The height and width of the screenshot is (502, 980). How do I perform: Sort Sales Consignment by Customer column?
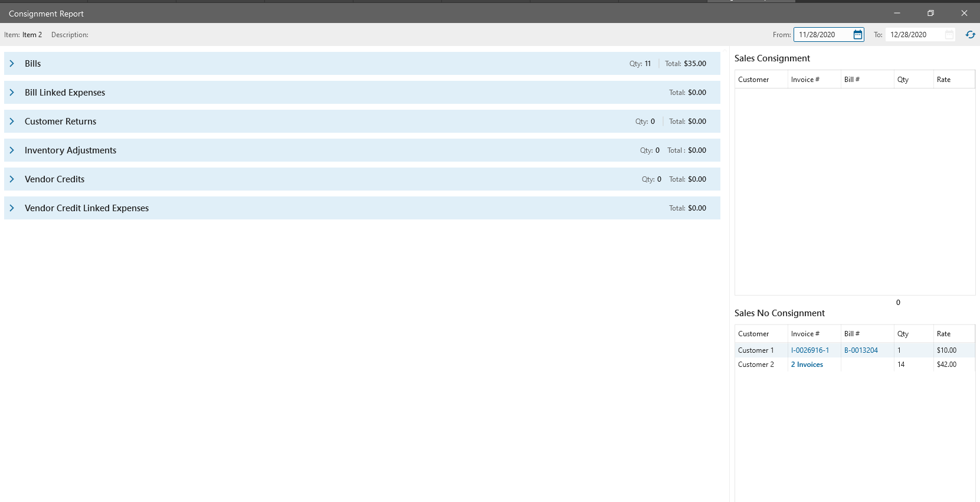761,80
